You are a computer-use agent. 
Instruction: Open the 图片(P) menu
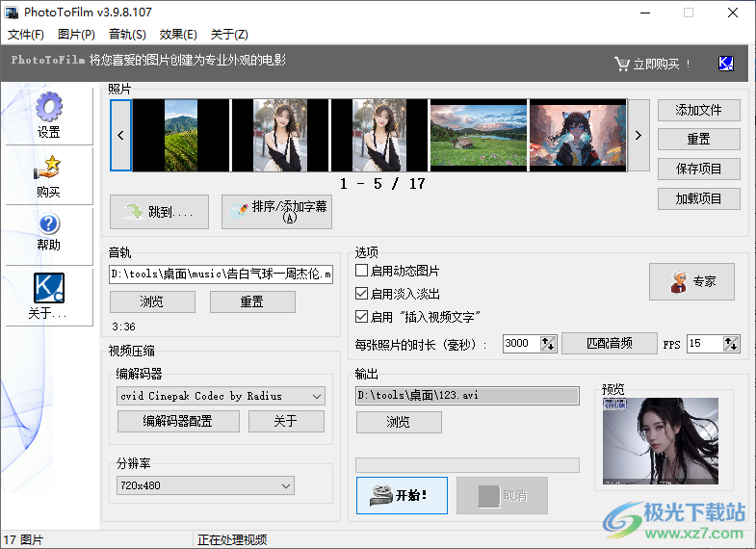pos(76,35)
